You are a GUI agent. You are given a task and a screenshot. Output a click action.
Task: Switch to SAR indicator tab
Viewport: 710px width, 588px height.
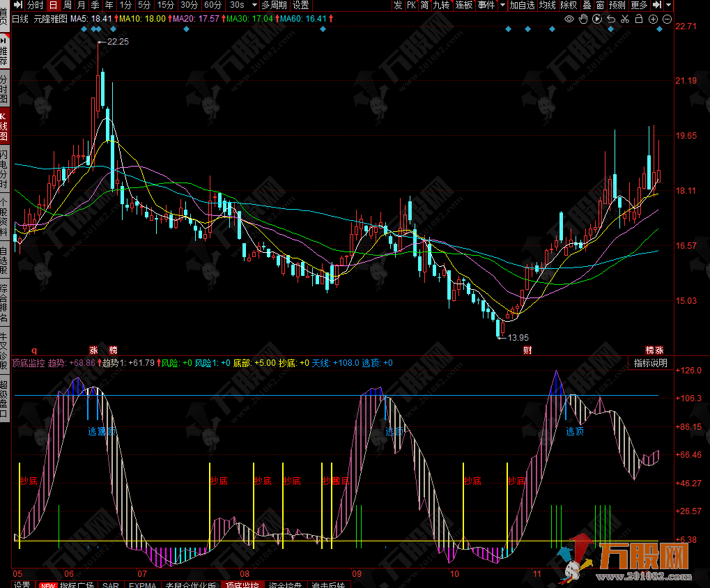(111, 585)
